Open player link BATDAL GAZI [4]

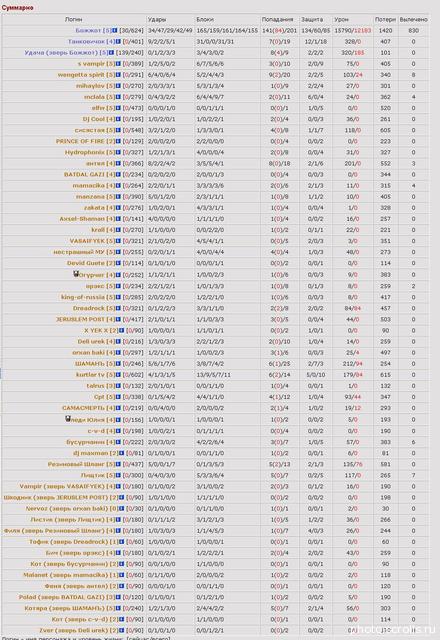pyautogui.click(x=90, y=174)
